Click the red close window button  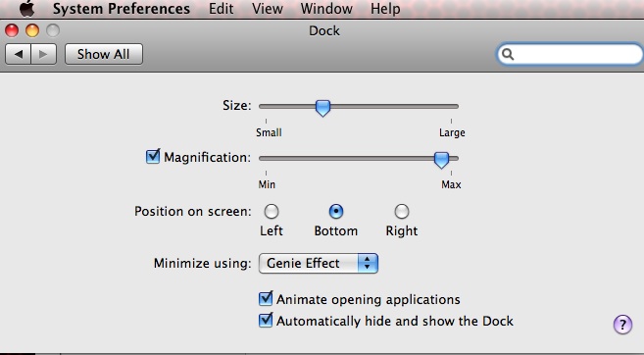[12, 30]
